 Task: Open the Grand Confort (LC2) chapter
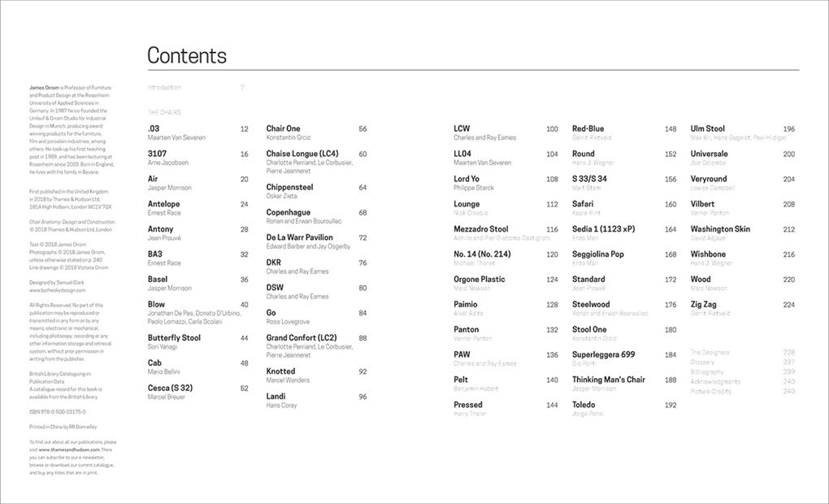tap(301, 338)
